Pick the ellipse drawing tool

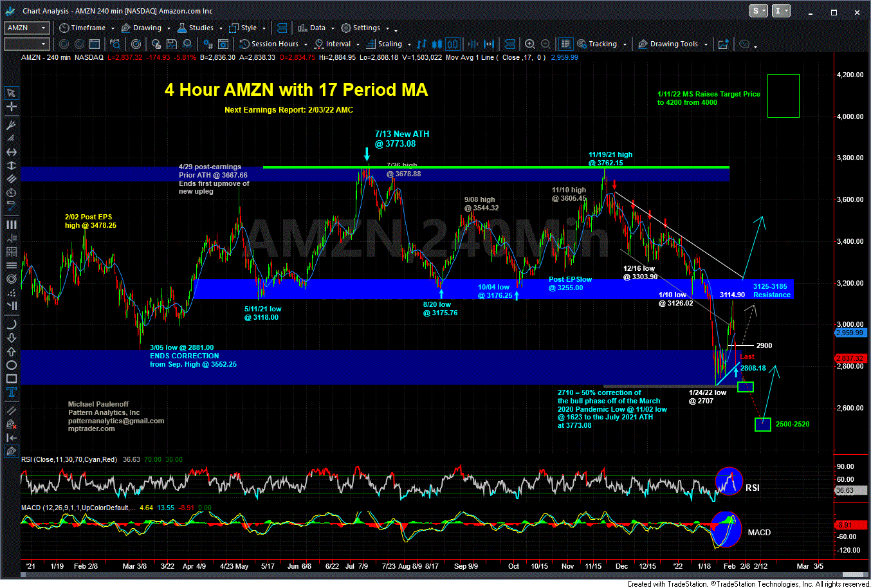(11, 365)
